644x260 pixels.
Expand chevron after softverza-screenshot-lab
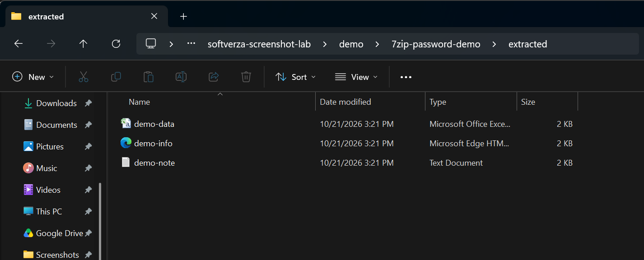(325, 44)
